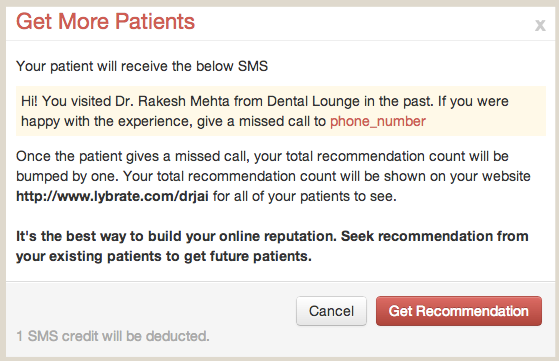Open the lybrate.com/drjai website link
The width and height of the screenshot is (559, 361).
112,196
